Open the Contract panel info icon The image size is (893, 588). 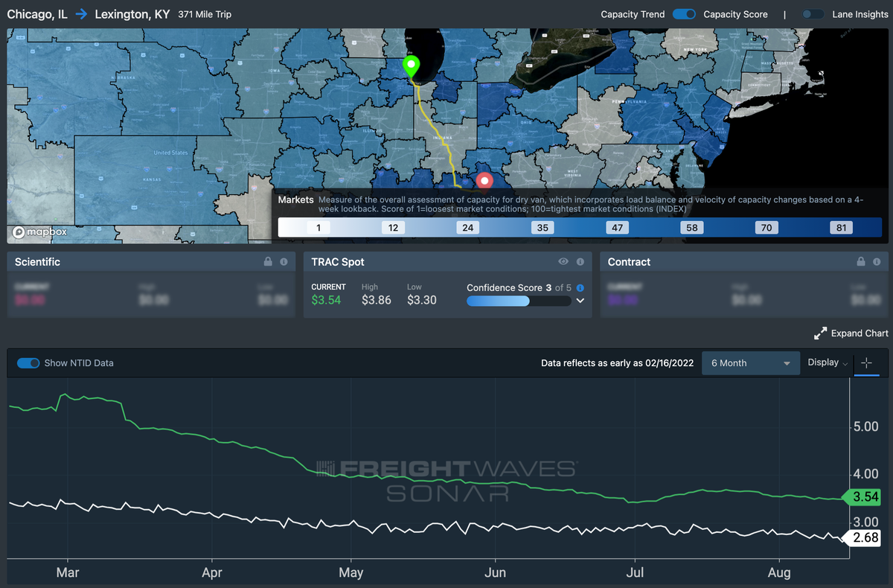pos(877,262)
